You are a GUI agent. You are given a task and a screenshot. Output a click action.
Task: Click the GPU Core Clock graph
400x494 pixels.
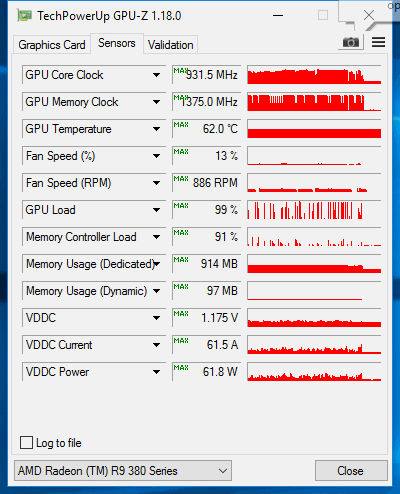click(x=314, y=75)
